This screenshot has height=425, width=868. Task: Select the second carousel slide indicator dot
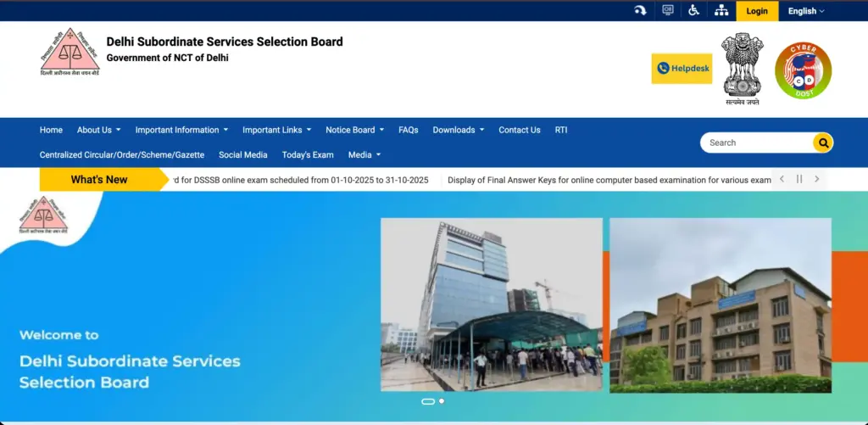coord(442,401)
